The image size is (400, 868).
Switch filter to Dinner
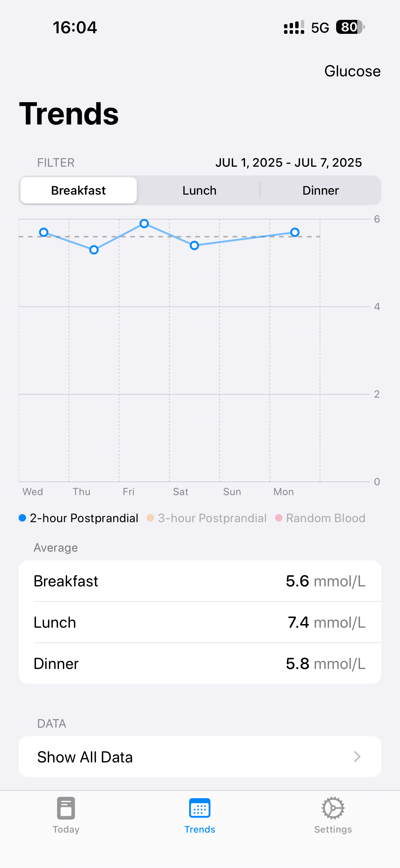coord(321,190)
